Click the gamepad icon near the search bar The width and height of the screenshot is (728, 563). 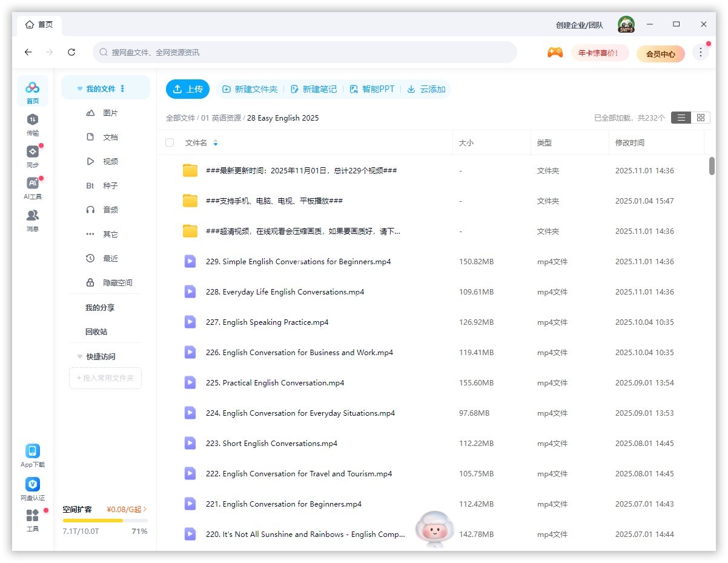pyautogui.click(x=555, y=53)
